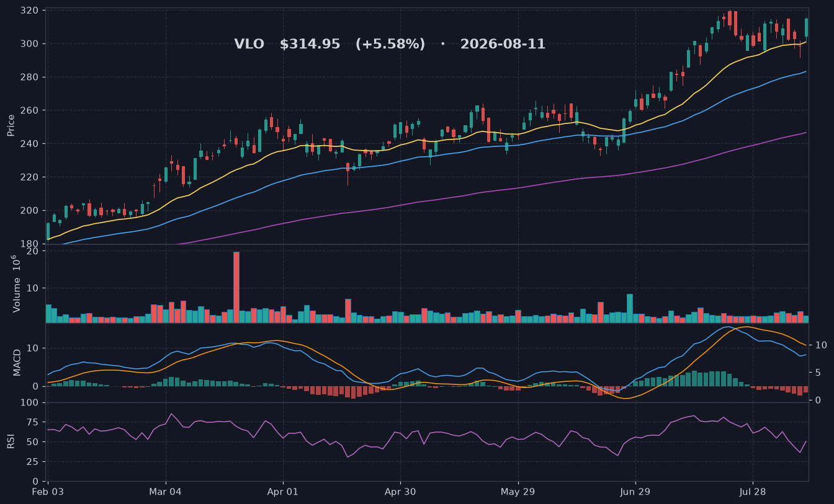Image resolution: width=834 pixels, height=504 pixels.
Task: Select the 220 tick on the price axis
Action: click(x=30, y=177)
